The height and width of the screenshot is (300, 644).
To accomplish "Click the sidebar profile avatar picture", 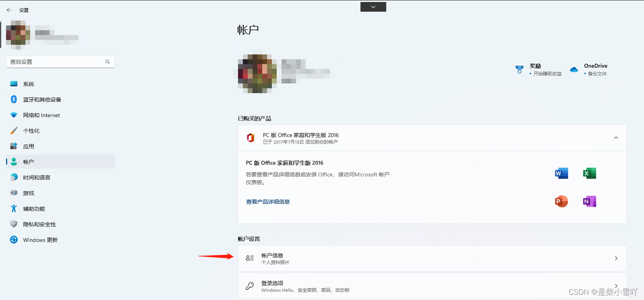I will click(x=18, y=35).
